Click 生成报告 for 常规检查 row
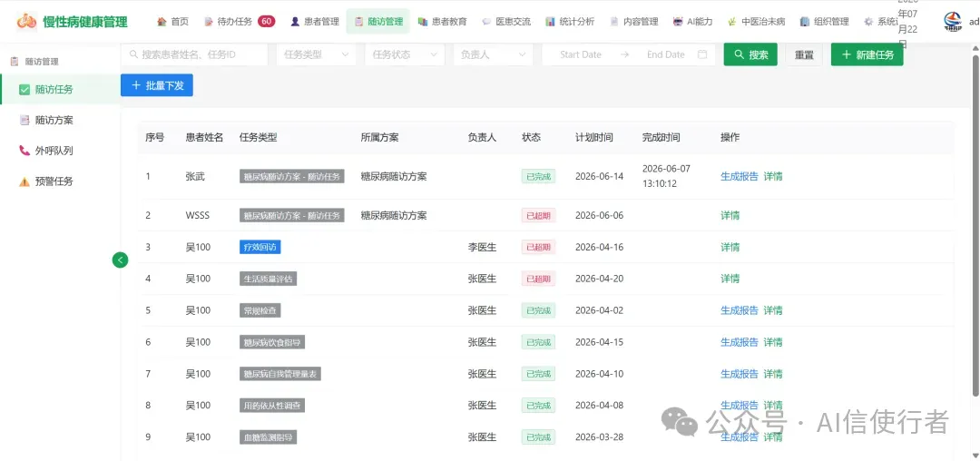The image size is (980, 461). point(740,310)
